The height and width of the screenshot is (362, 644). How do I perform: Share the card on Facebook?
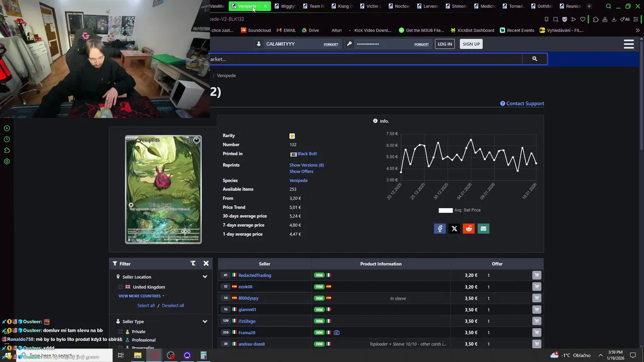[x=440, y=229]
